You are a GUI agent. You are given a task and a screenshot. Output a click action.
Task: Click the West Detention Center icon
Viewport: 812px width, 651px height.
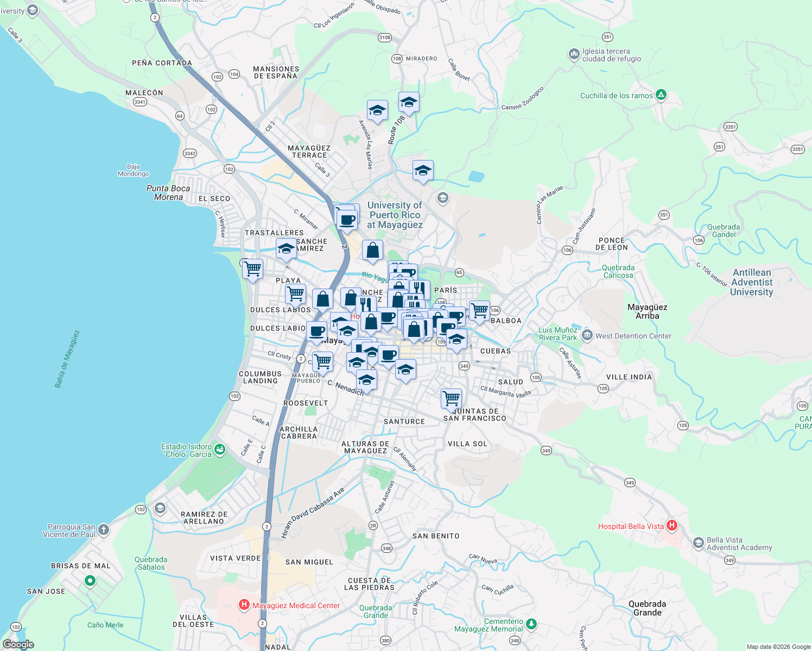587,335
